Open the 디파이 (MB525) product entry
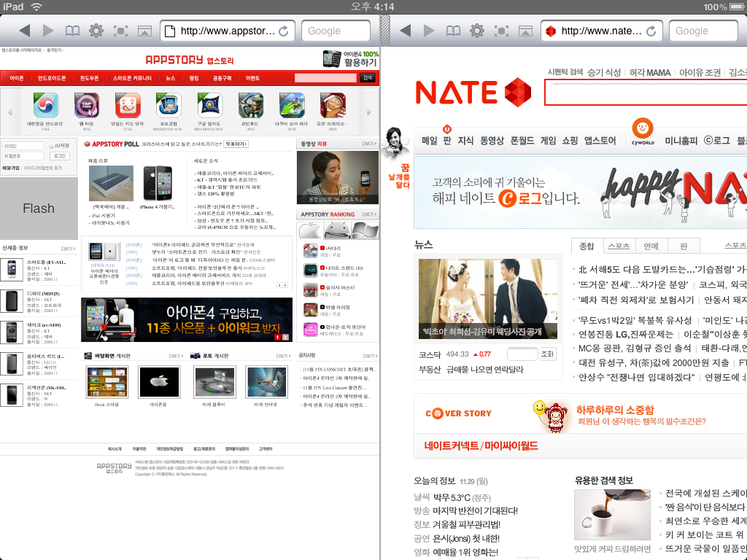747x560 pixels. click(38, 301)
